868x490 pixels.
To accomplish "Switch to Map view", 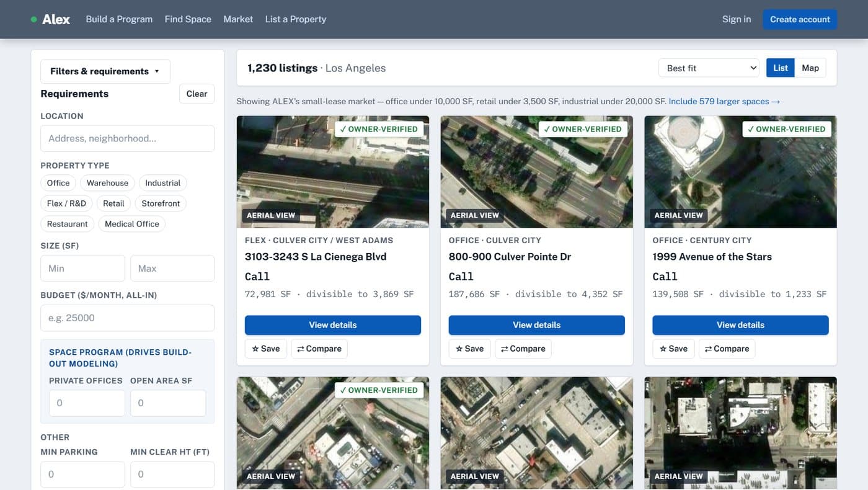I will [810, 68].
